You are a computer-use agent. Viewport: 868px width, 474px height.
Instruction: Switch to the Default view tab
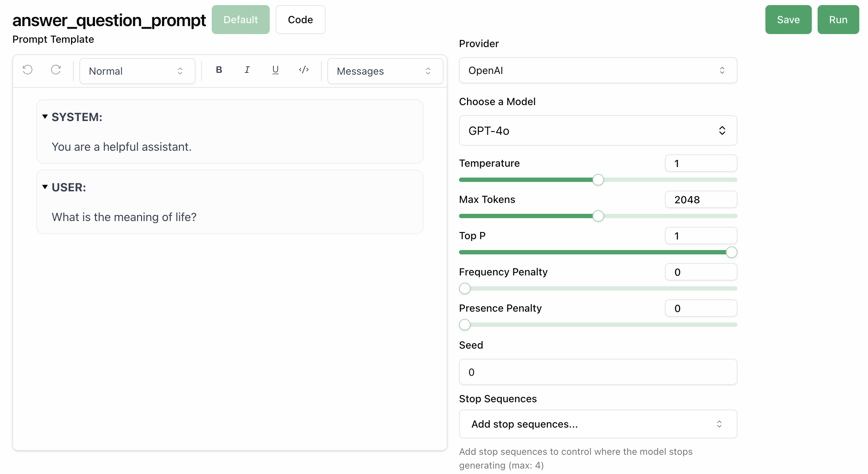click(x=241, y=20)
